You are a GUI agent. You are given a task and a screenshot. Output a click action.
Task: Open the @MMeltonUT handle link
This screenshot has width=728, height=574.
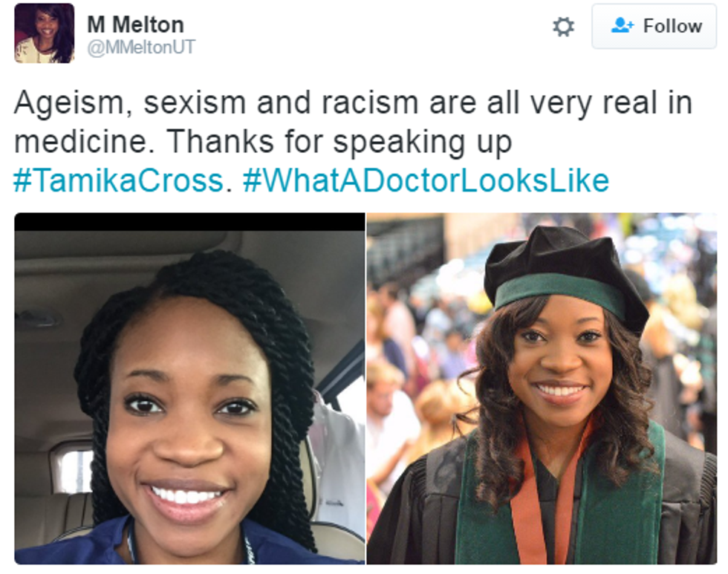tap(141, 47)
